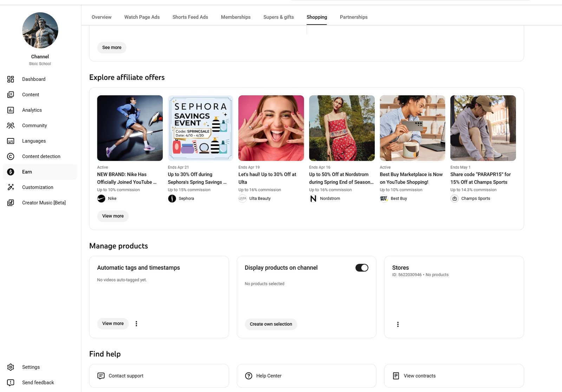Click the Stoic School channel avatar

(x=40, y=30)
